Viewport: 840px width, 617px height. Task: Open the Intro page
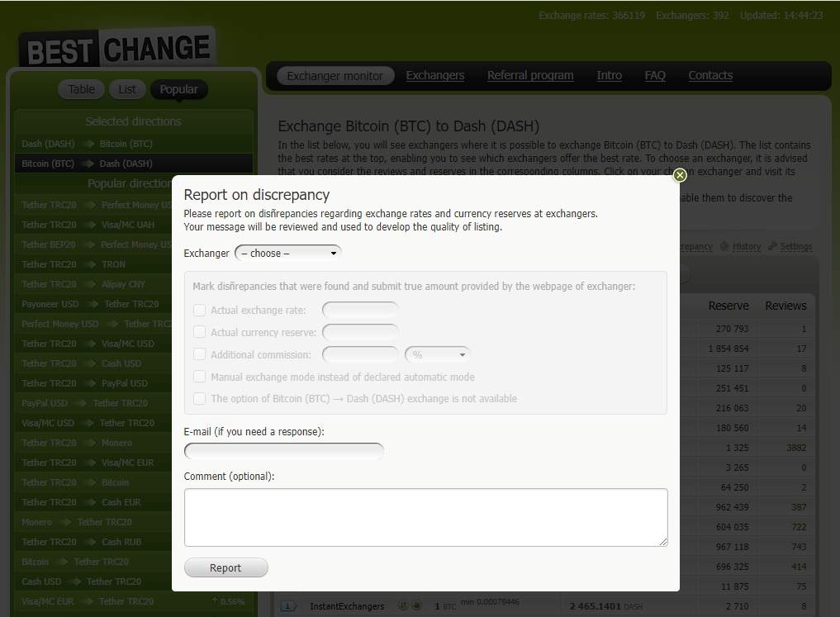(x=609, y=75)
